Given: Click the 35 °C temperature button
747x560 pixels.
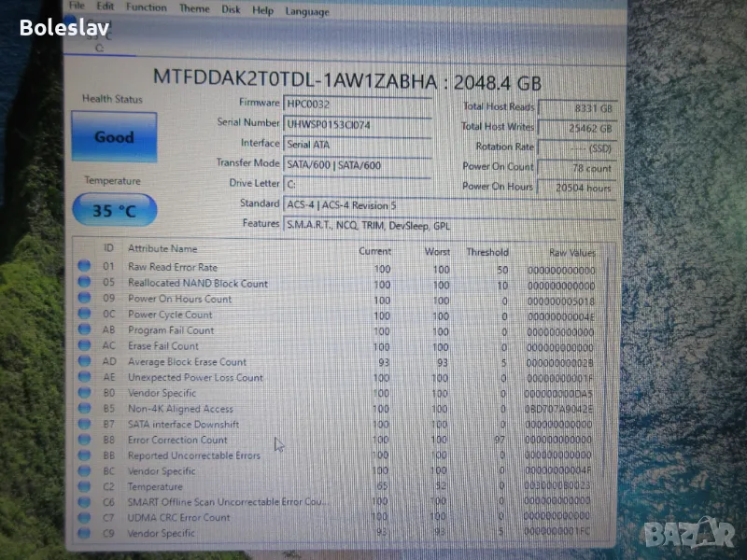Looking at the screenshot, I should [114, 211].
